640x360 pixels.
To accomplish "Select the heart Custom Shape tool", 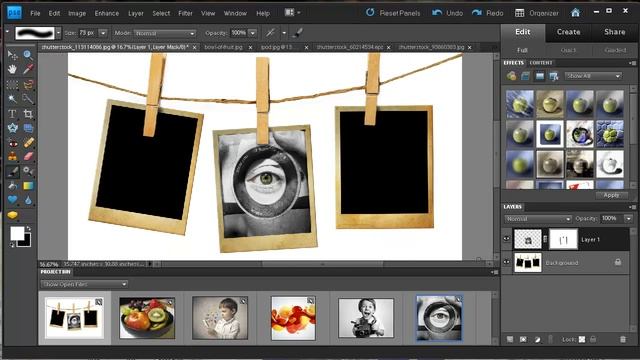I will 12,200.
